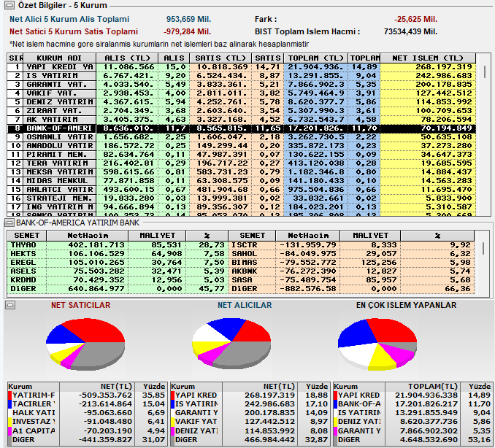Select the DENIZ YATIRIM row in main table

[x=242, y=102]
